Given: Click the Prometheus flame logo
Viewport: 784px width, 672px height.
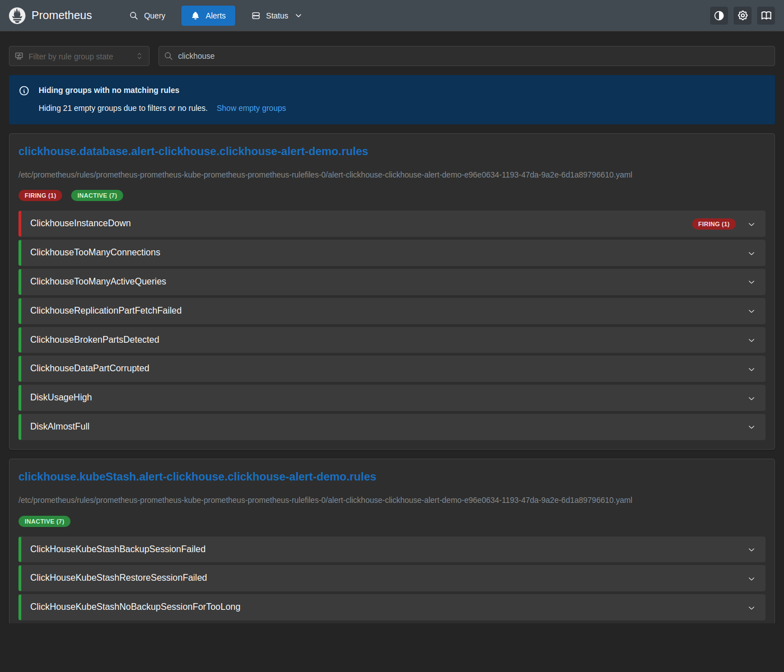Looking at the screenshot, I should click(17, 16).
